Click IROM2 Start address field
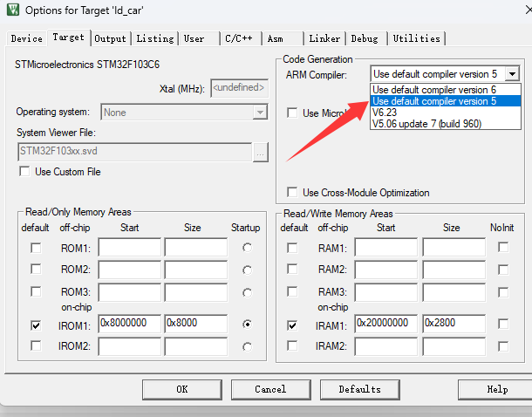Viewport: 532px width, 417px height. tap(130, 346)
